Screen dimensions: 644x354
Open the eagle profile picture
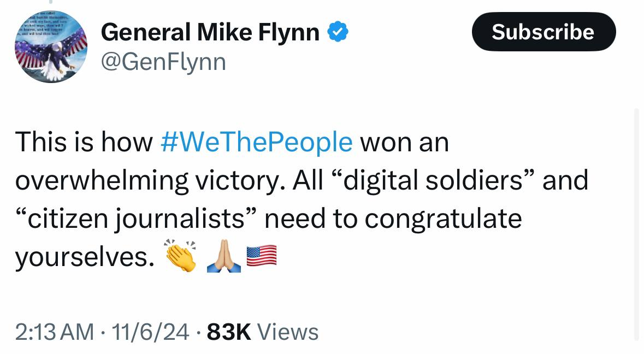(x=51, y=47)
